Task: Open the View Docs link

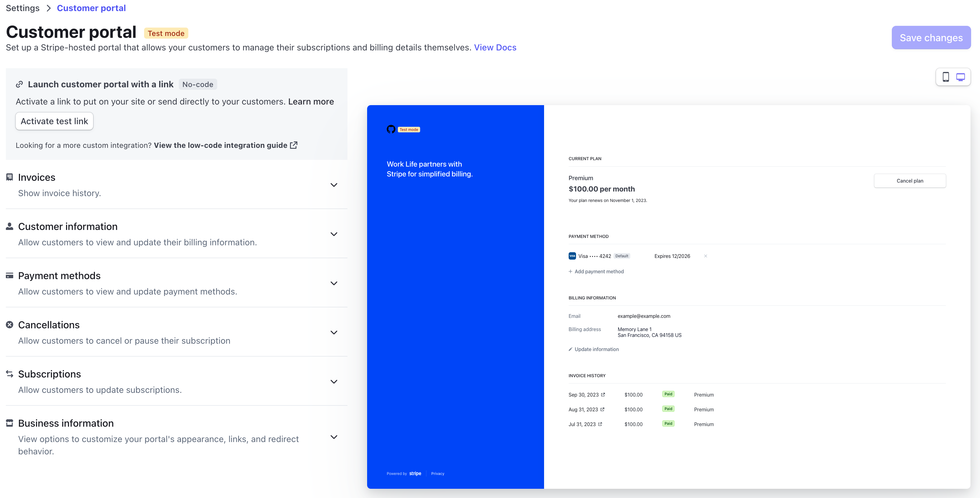Action: click(x=495, y=48)
